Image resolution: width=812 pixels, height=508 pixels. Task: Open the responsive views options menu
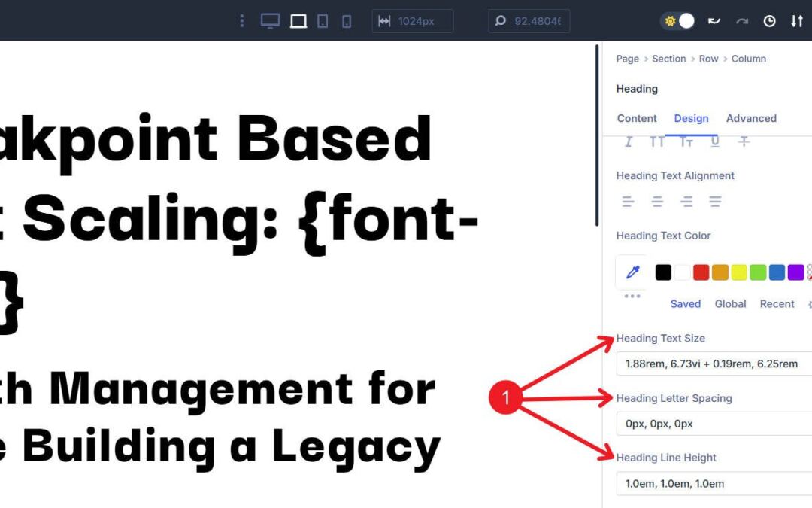[241, 20]
